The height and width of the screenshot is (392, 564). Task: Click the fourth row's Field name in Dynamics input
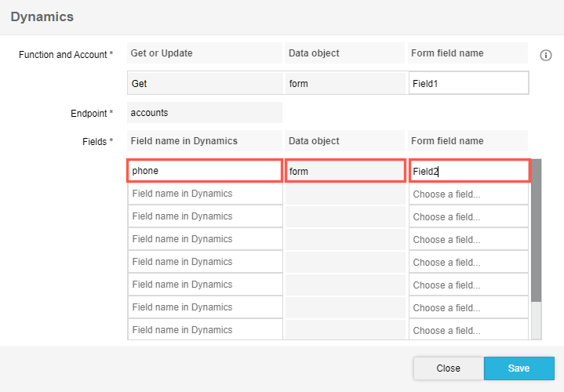pyautogui.click(x=204, y=239)
